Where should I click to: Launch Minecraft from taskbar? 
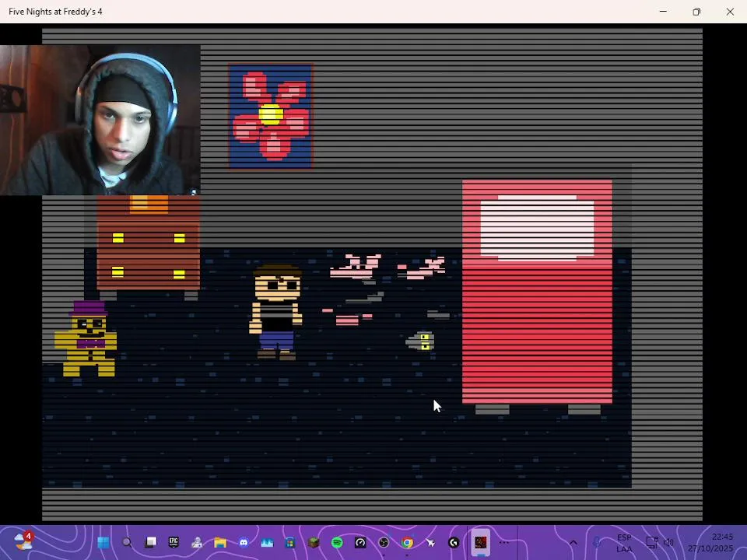(x=313, y=542)
